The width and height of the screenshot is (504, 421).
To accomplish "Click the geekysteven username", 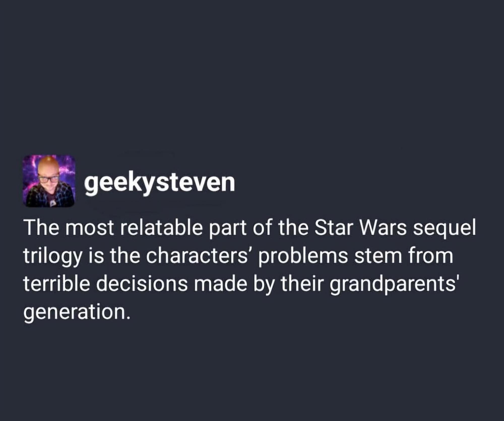I will pyautogui.click(x=160, y=183).
